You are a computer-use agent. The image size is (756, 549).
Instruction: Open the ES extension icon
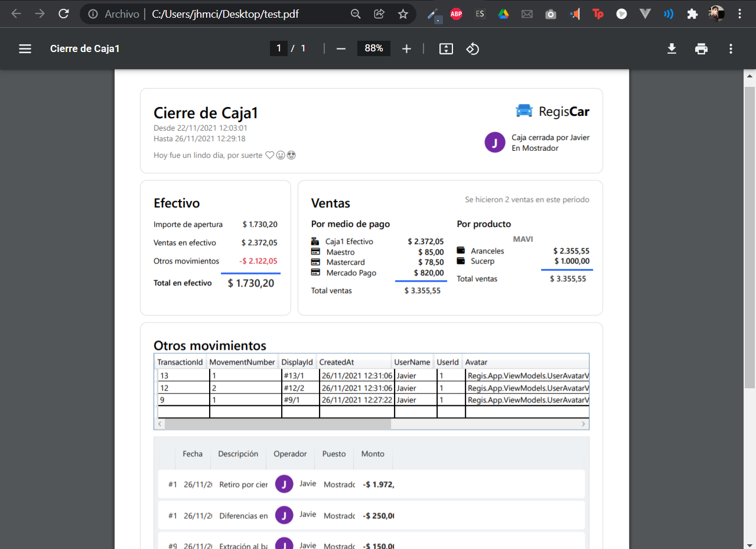click(x=480, y=14)
